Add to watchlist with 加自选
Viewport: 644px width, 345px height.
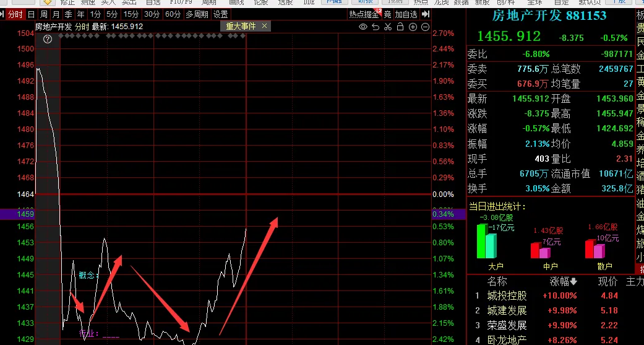click(406, 15)
